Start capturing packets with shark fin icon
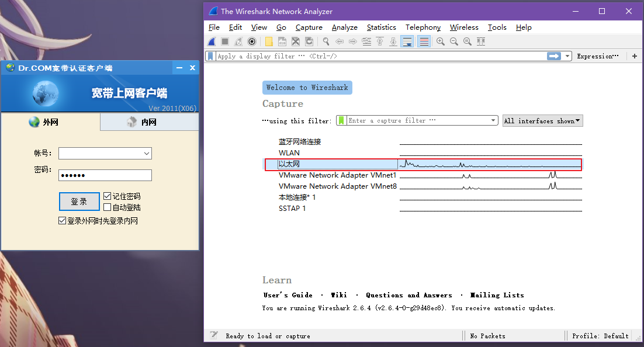 (x=212, y=41)
